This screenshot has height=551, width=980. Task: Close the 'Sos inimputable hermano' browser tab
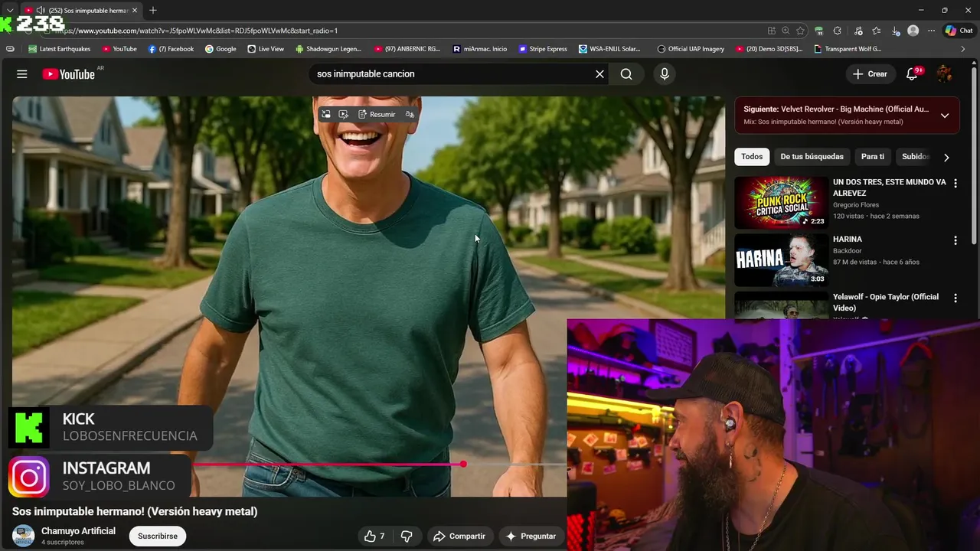[x=135, y=11]
